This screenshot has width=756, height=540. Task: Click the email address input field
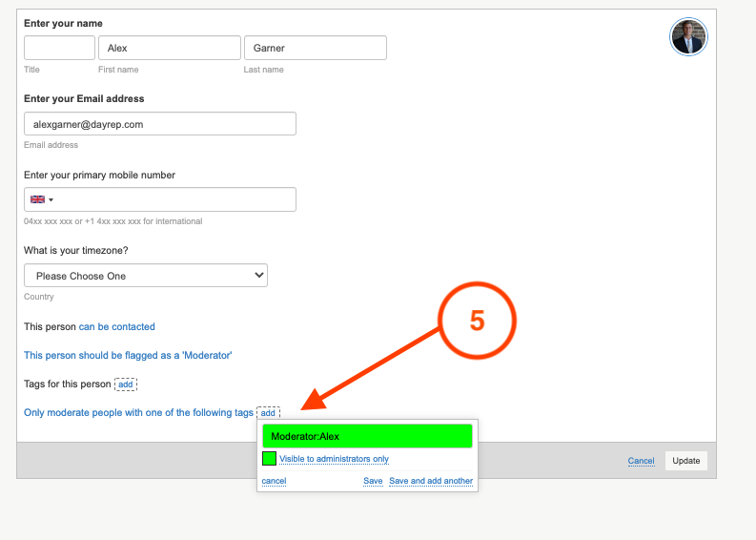tap(159, 124)
